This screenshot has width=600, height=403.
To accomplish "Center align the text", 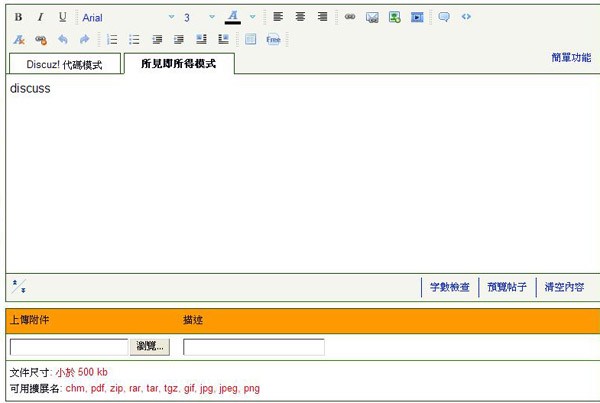I will [300, 17].
